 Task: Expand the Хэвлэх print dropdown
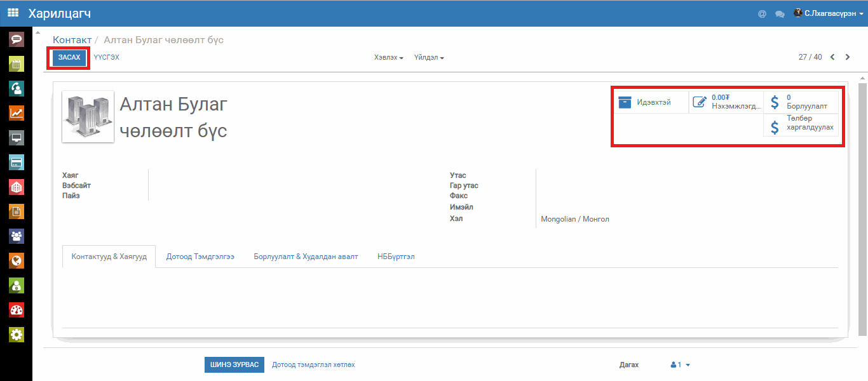pos(388,58)
